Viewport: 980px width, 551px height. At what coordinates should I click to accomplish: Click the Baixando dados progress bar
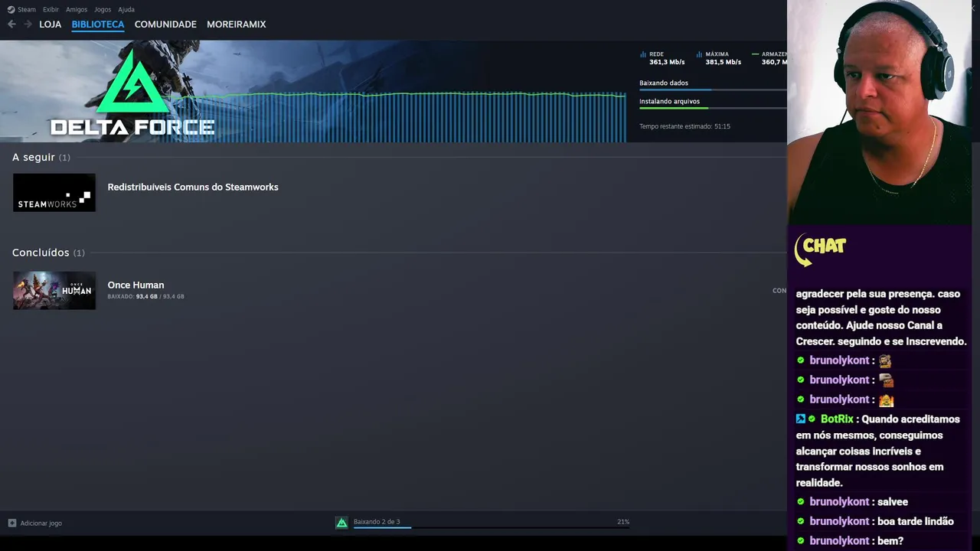point(713,90)
